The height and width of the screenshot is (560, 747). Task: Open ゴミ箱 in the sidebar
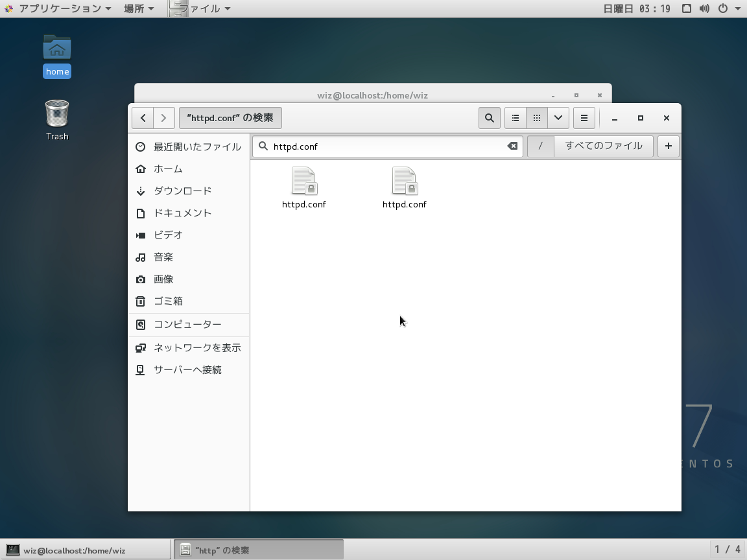point(189,301)
